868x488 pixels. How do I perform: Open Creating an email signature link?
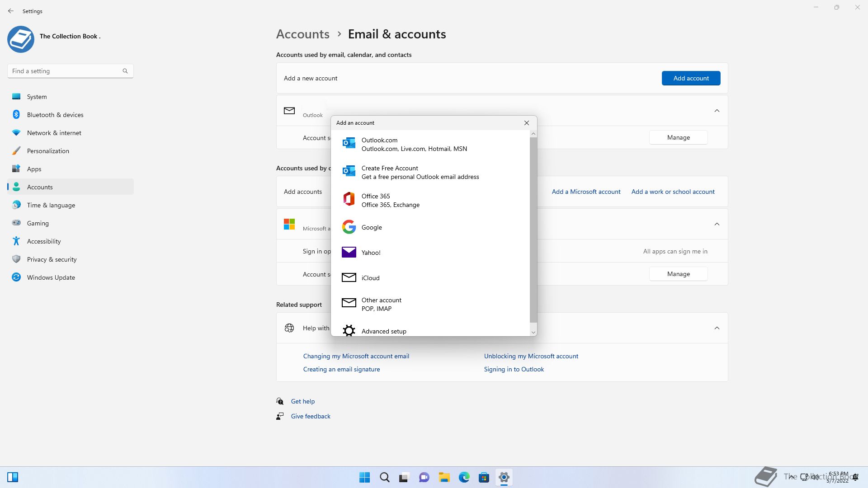tap(341, 369)
